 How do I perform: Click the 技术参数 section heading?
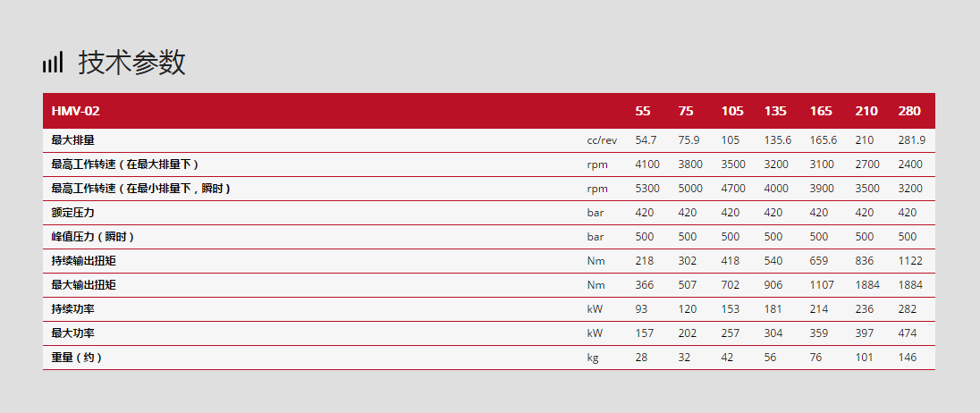[131, 63]
